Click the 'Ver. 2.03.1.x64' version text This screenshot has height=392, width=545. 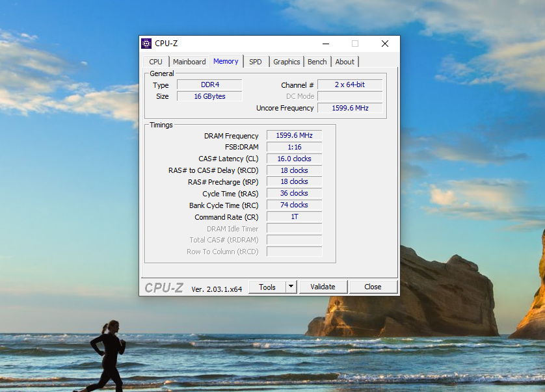click(217, 289)
